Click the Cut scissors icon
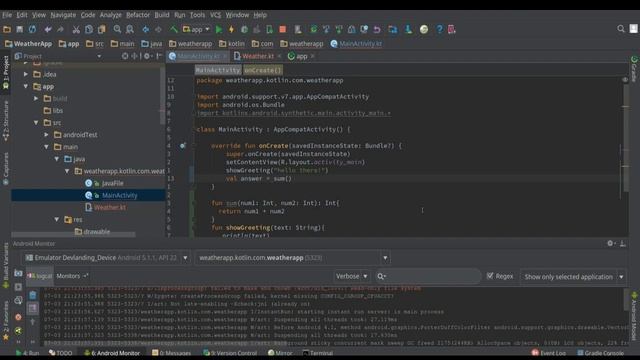This screenshot has height=360, width=640. click(76, 29)
